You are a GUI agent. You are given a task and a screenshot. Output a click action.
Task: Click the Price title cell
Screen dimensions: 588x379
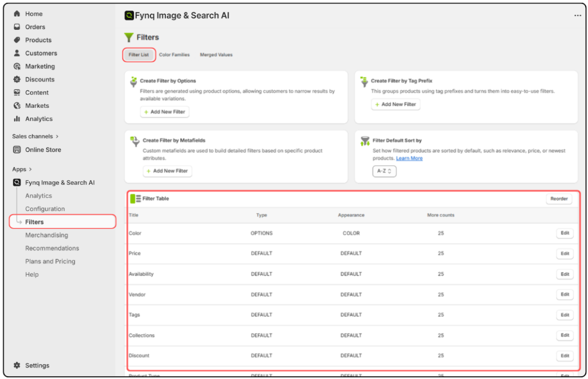coord(134,253)
